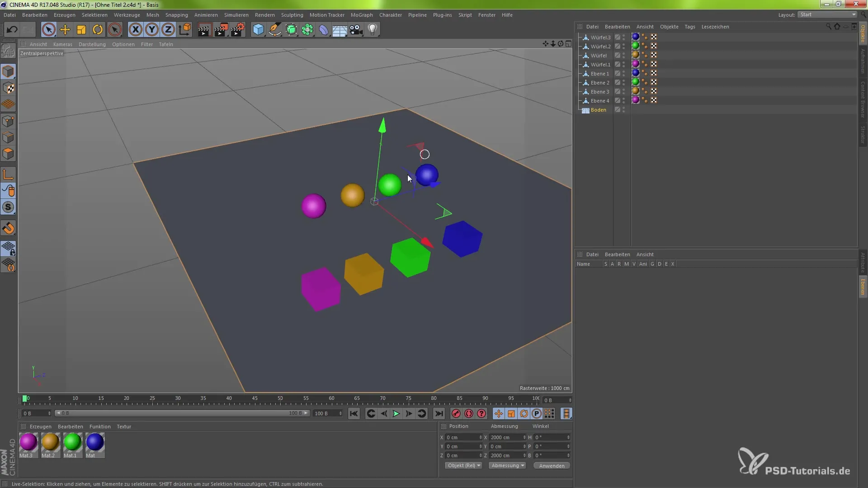Switch to Model mode in left palette
This screenshot has width=868, height=488.
[8, 72]
